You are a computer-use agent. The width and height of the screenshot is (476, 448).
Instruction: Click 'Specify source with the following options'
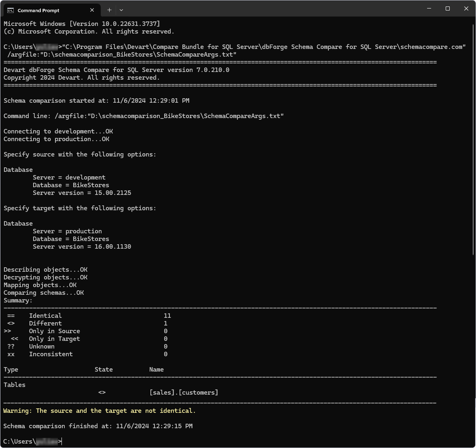click(x=80, y=154)
